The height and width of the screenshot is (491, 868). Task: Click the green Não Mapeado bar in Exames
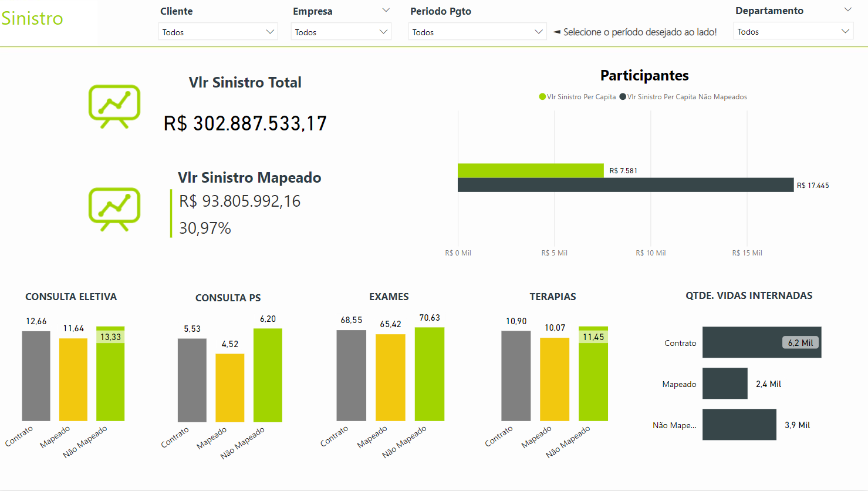[x=429, y=374]
